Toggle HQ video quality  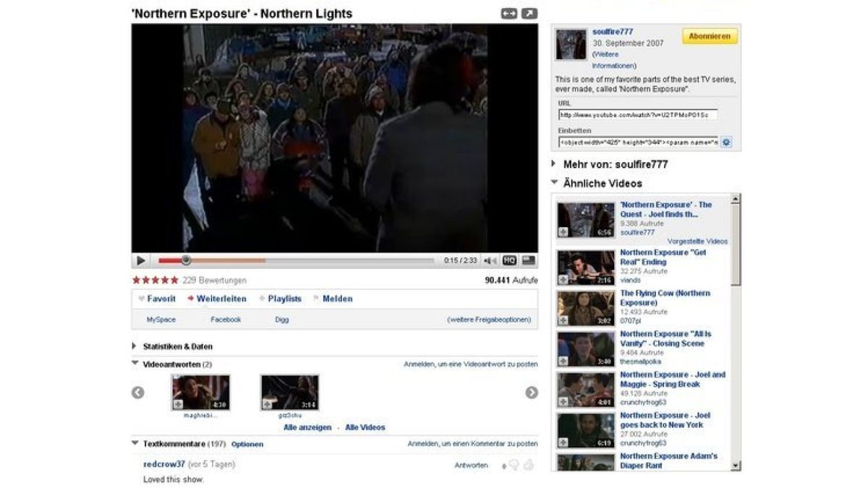click(509, 261)
